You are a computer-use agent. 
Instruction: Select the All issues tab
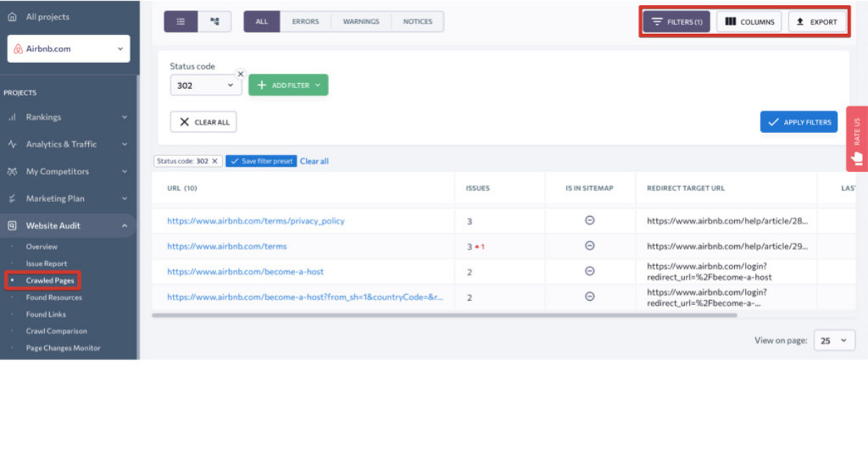[x=262, y=22]
